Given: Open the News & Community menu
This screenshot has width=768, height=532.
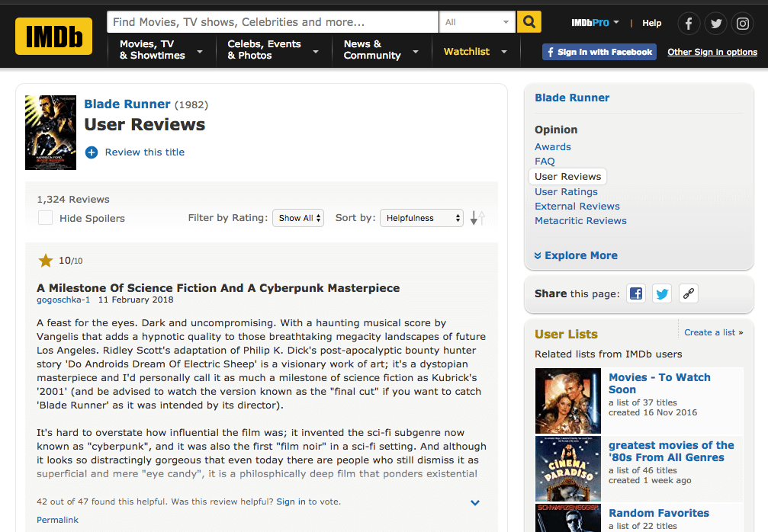Looking at the screenshot, I should click(x=381, y=50).
